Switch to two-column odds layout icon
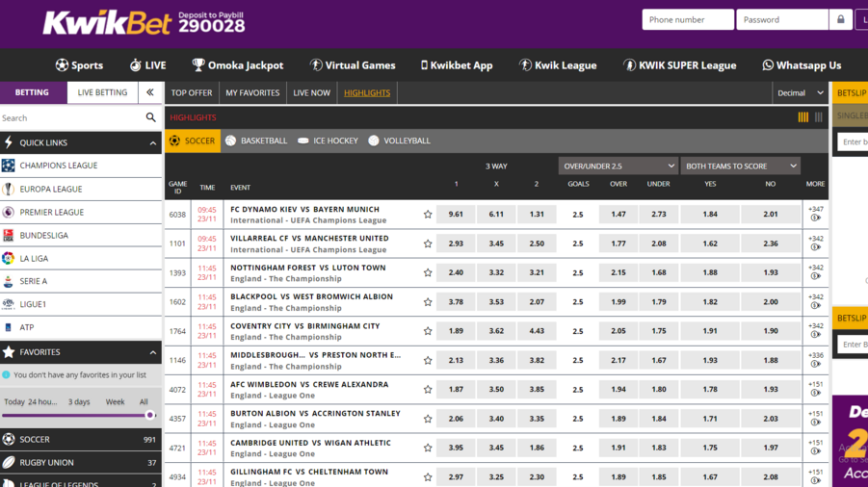 [819, 117]
